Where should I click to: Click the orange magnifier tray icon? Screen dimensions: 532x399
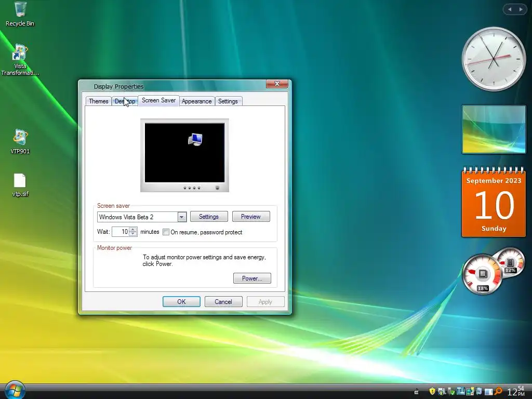tap(499, 391)
